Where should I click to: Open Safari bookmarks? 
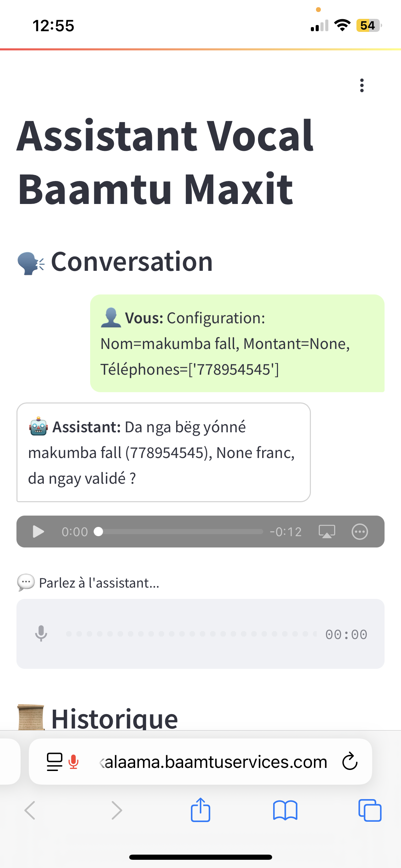[x=285, y=810]
